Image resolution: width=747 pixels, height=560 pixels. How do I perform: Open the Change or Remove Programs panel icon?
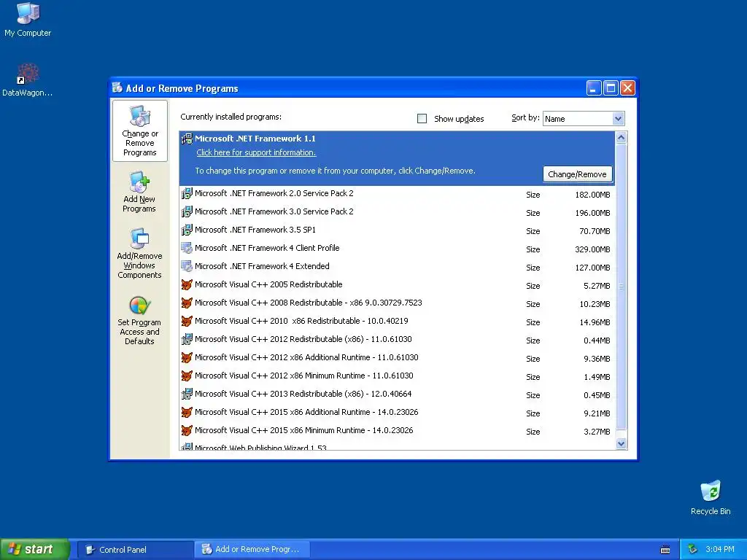pos(140,116)
